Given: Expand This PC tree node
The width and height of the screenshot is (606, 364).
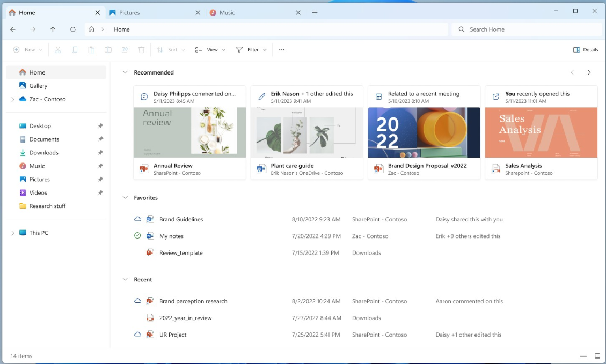Looking at the screenshot, I should [x=13, y=233].
